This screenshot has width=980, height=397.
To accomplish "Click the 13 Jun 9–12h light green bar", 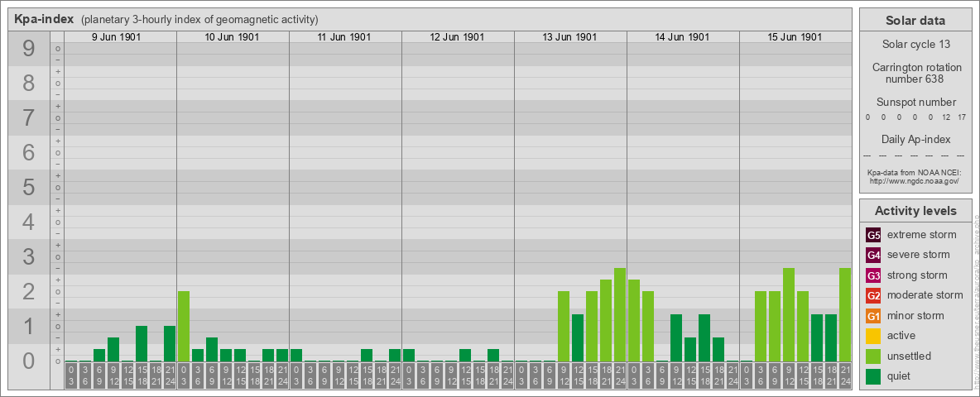I will [563, 327].
